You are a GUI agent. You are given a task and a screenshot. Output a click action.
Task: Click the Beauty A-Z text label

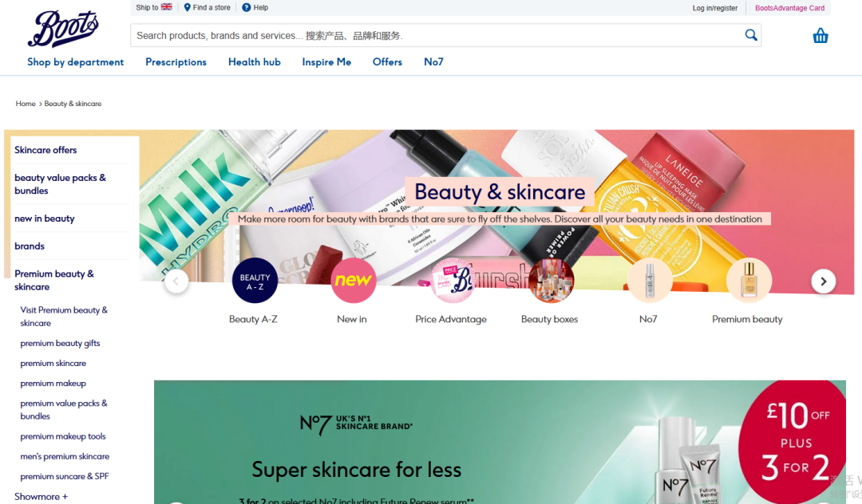point(254,319)
